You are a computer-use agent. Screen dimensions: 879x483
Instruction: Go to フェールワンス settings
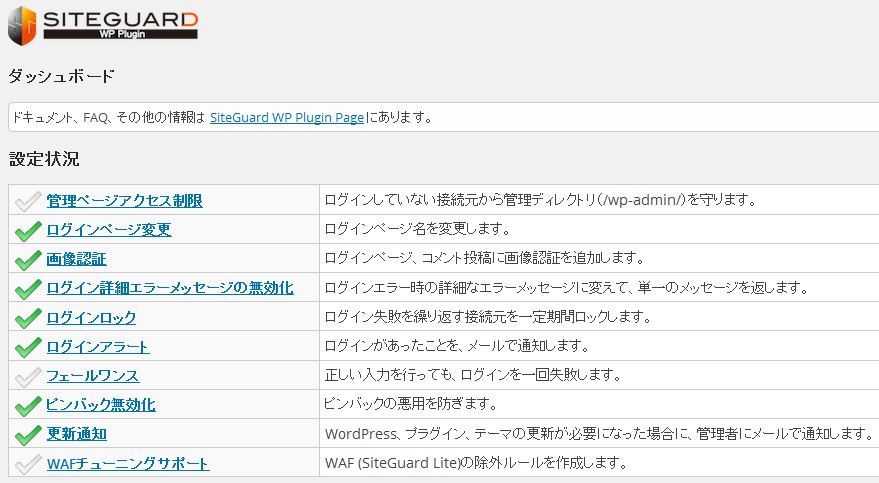[92, 376]
